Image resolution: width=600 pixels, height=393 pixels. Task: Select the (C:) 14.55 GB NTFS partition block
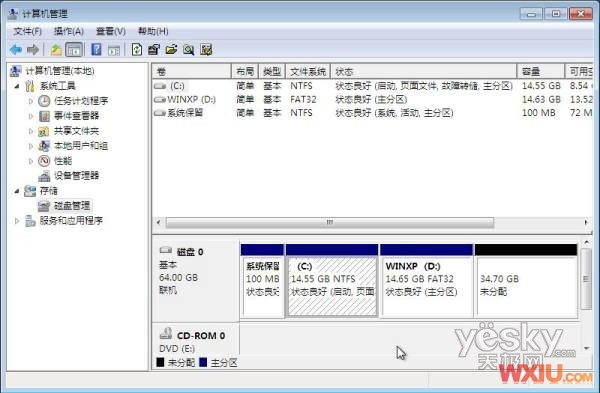(x=332, y=281)
